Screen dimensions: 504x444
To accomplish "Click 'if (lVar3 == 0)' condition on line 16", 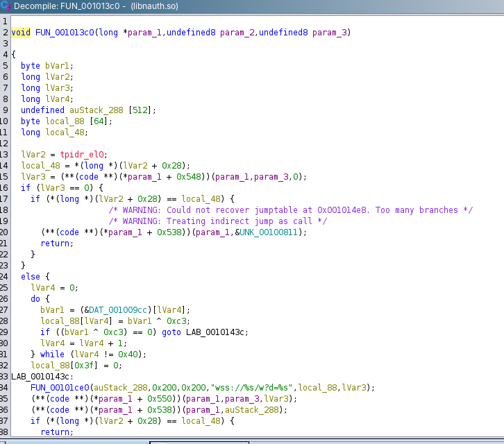I will coord(57,188).
